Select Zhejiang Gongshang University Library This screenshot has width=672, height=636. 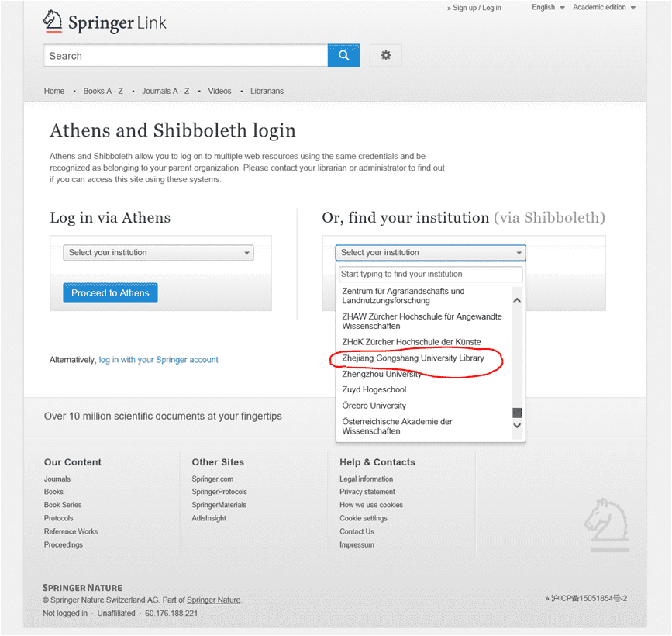point(413,358)
